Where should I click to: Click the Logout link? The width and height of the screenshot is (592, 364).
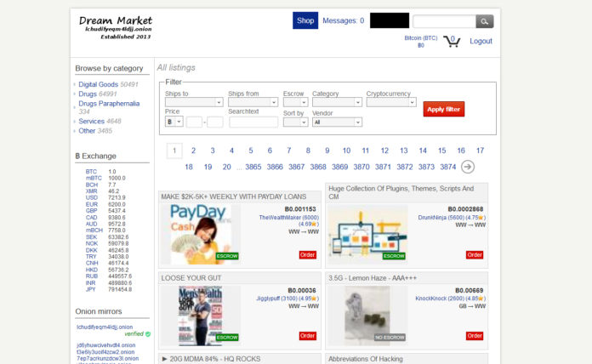(x=481, y=41)
